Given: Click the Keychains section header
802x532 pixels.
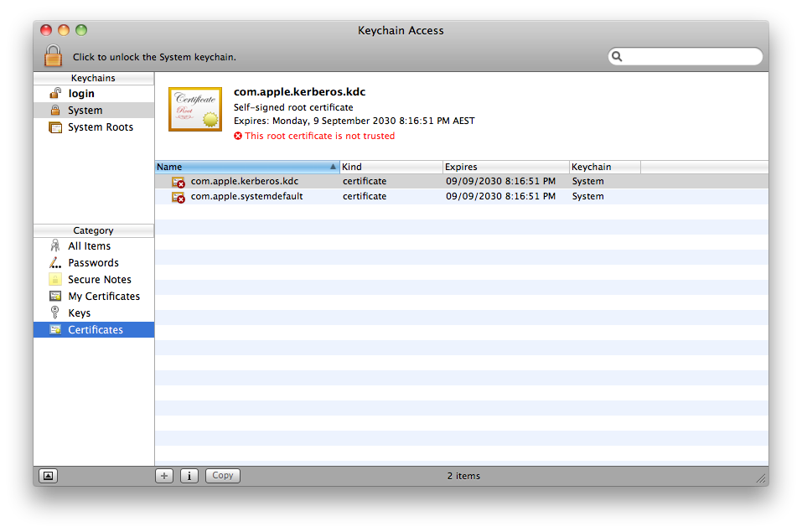Looking at the screenshot, I should click(94, 78).
